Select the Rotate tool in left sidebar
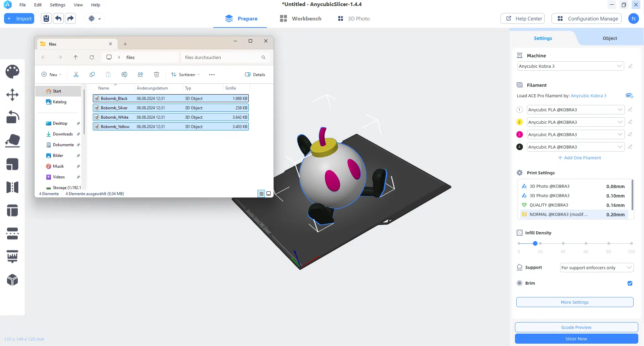 click(x=12, y=118)
